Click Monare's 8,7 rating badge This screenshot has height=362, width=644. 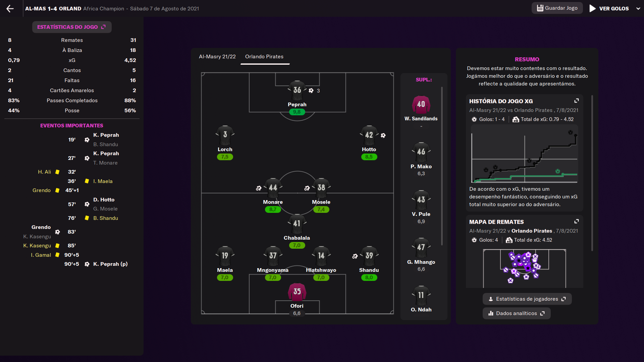273,209
